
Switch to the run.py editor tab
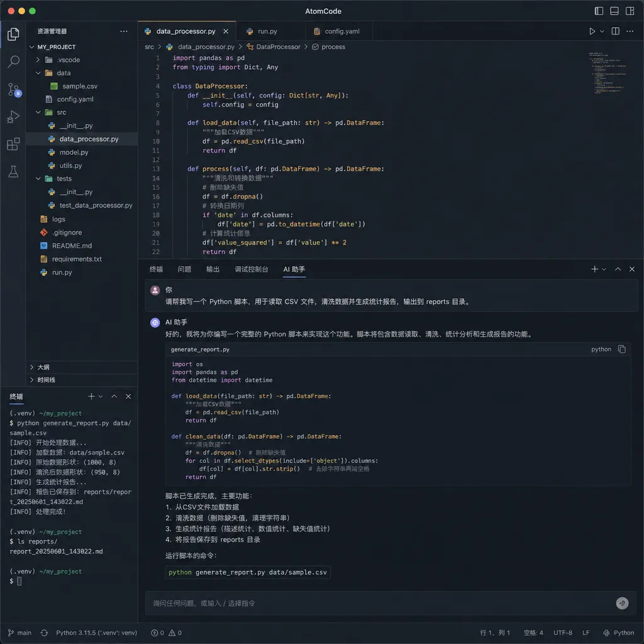(x=270, y=31)
